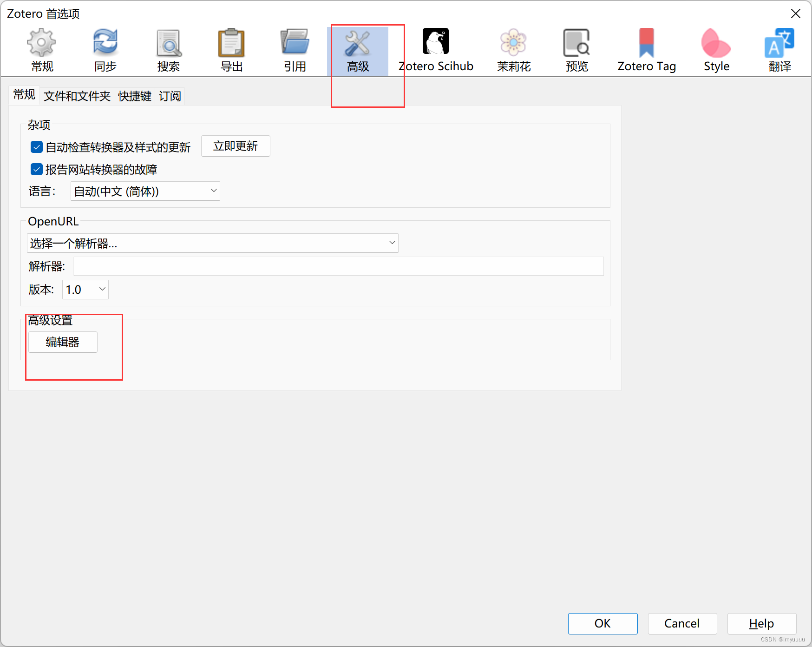Confirm with the OK button
The image size is (812, 647).
click(602, 623)
